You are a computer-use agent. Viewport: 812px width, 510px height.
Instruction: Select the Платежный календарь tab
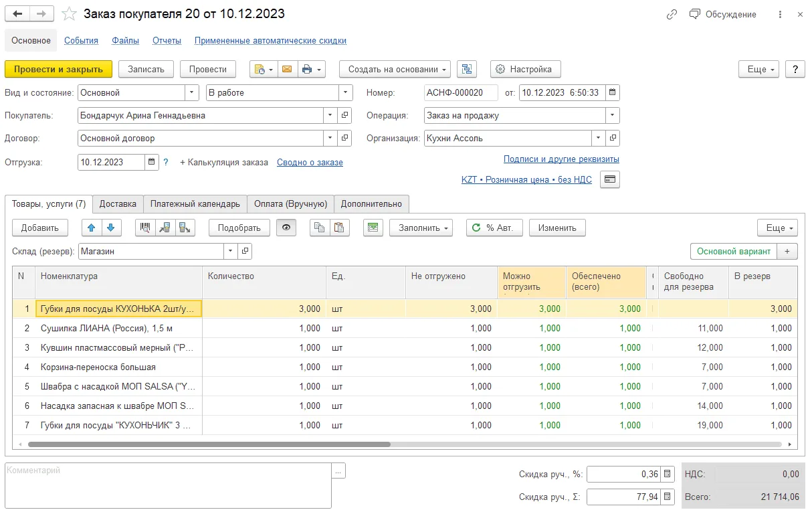[x=195, y=203]
